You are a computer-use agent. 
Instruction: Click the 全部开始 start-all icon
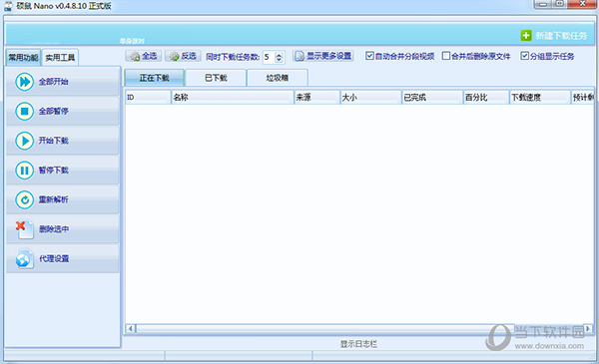(24, 82)
